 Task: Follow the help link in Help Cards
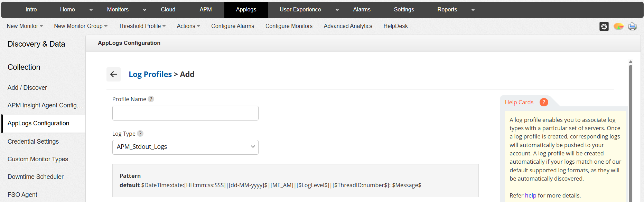point(531,195)
